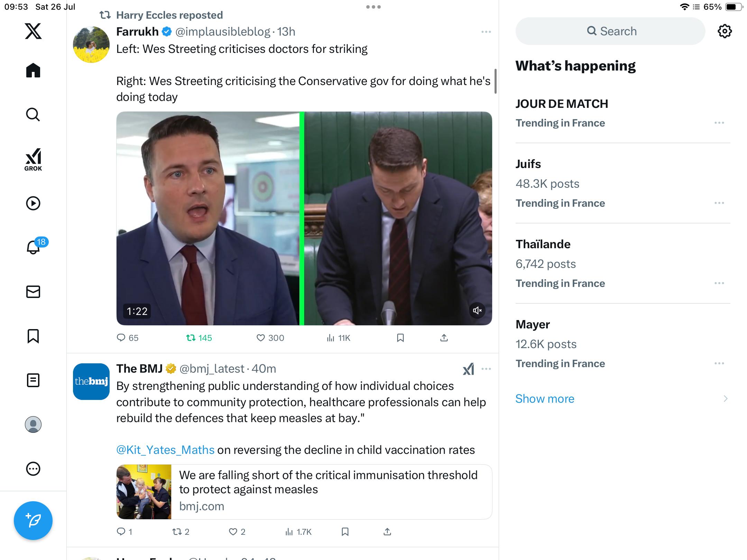Open more options on Farrukh's post
This screenshot has height=560, width=747.
[486, 32]
